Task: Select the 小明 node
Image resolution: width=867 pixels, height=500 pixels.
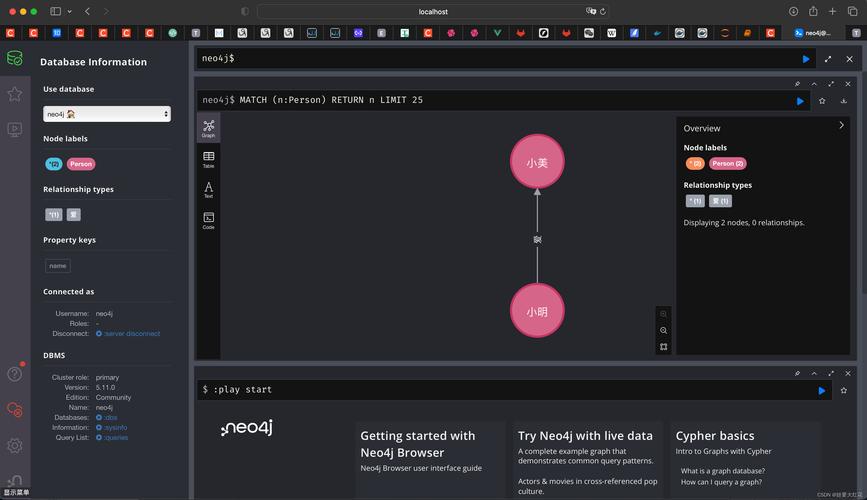Action: coord(537,311)
